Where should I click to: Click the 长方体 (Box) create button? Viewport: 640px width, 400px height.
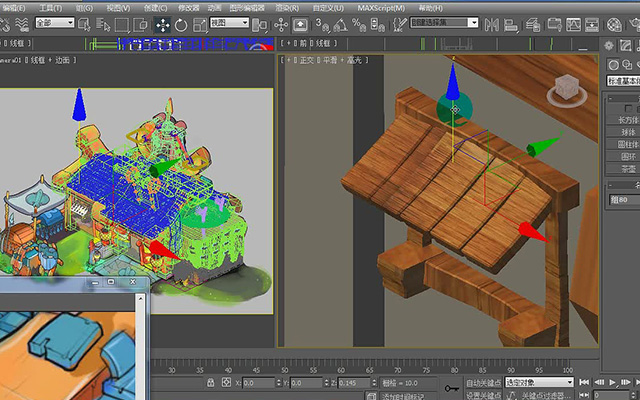[624, 120]
